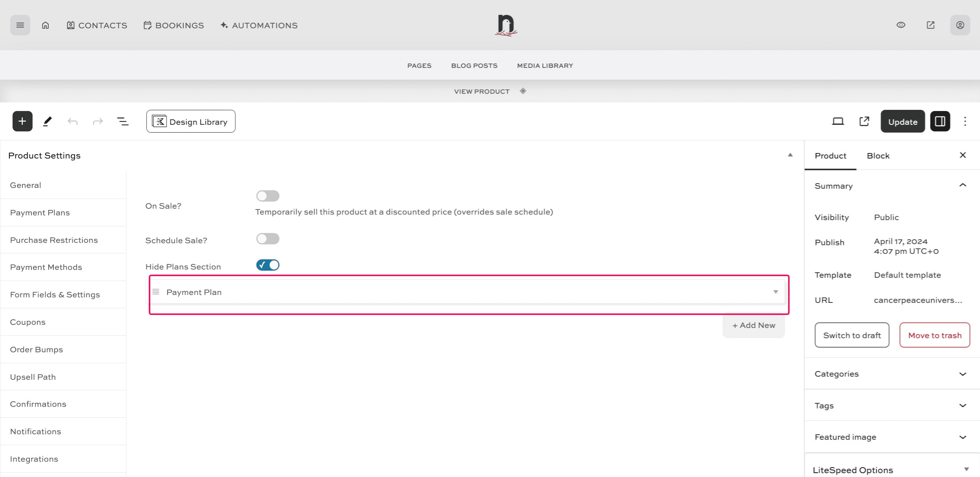Open the three-dot options menu

click(x=965, y=121)
